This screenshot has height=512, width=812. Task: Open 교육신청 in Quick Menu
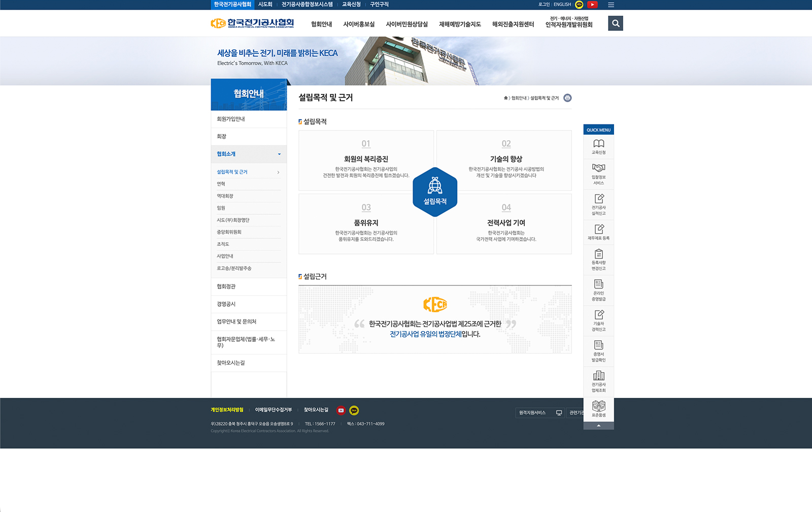pyautogui.click(x=598, y=147)
